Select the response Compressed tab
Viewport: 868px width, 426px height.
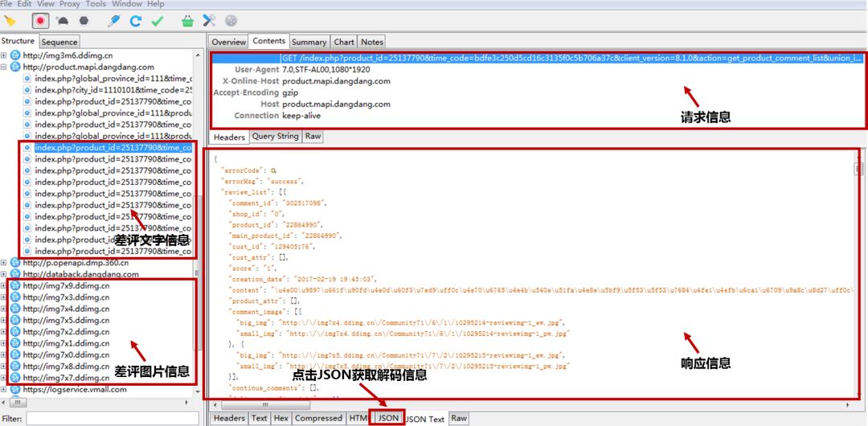coord(318,418)
